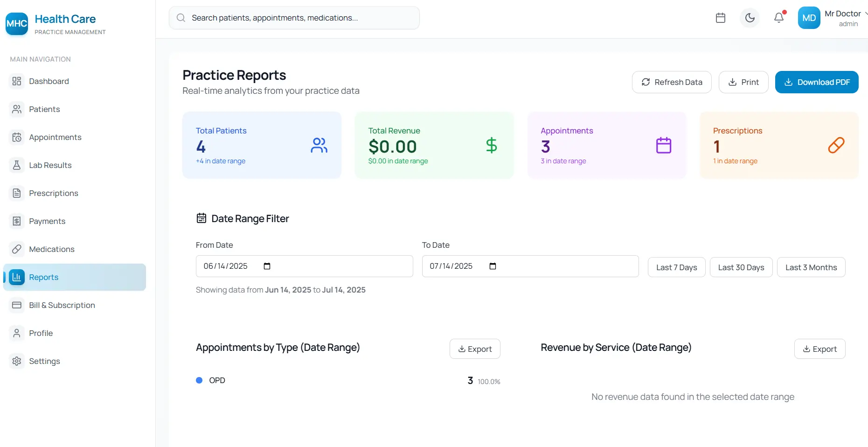Go to Profile in the sidebar
Viewport: 868px width, 447px height.
coord(75,333)
